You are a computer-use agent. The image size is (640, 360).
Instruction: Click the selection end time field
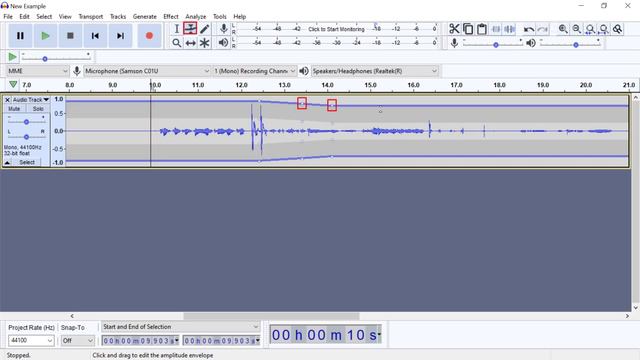222,340
